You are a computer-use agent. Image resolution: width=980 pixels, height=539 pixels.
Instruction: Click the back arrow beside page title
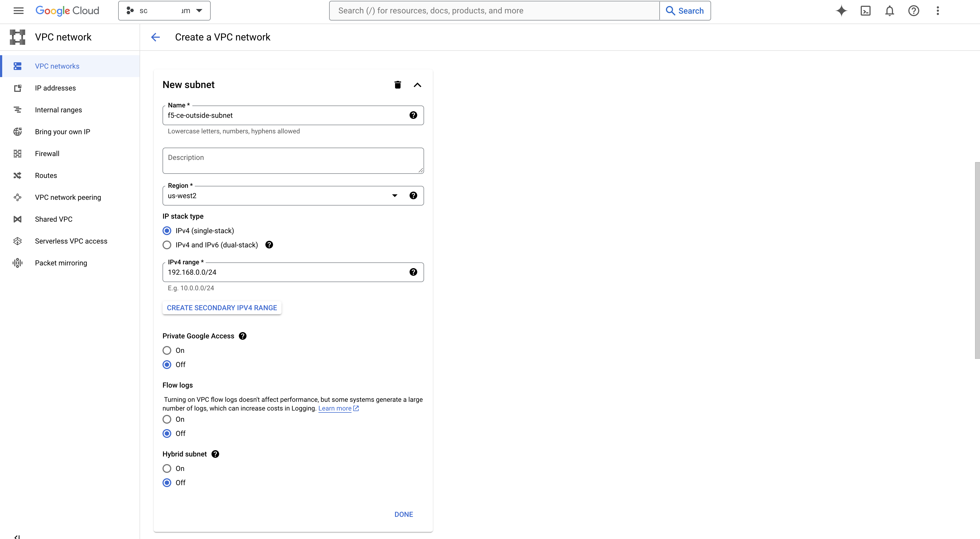[155, 37]
